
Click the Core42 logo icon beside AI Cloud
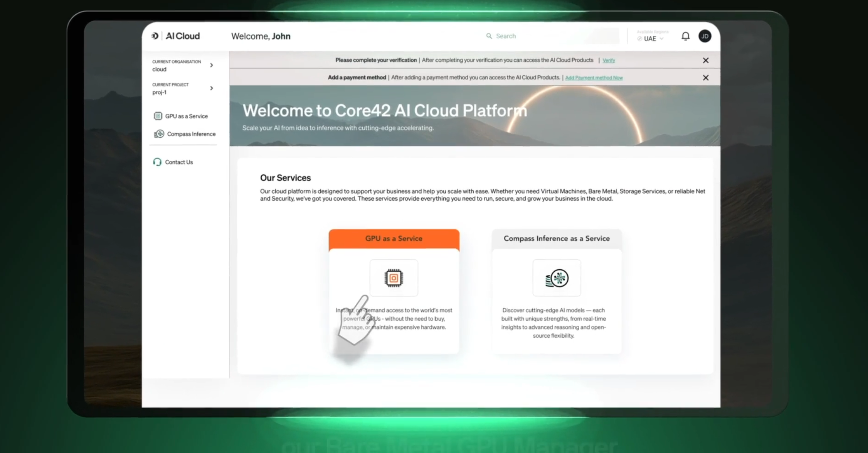click(155, 36)
